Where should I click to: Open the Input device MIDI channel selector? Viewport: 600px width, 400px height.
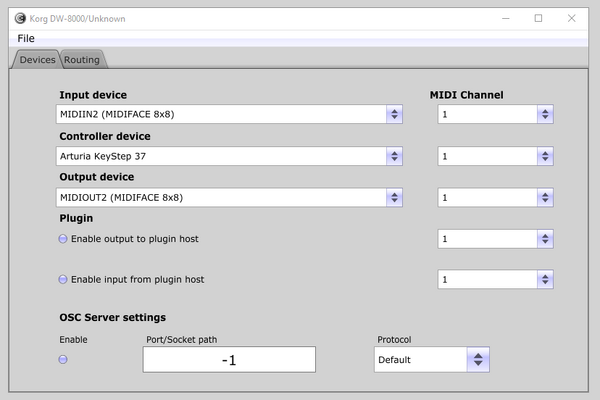point(496,114)
